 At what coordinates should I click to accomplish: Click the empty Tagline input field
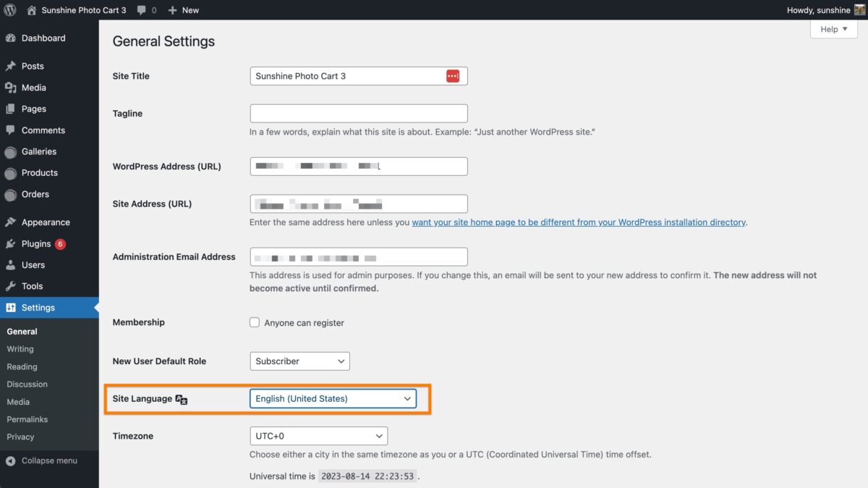pyautogui.click(x=359, y=114)
